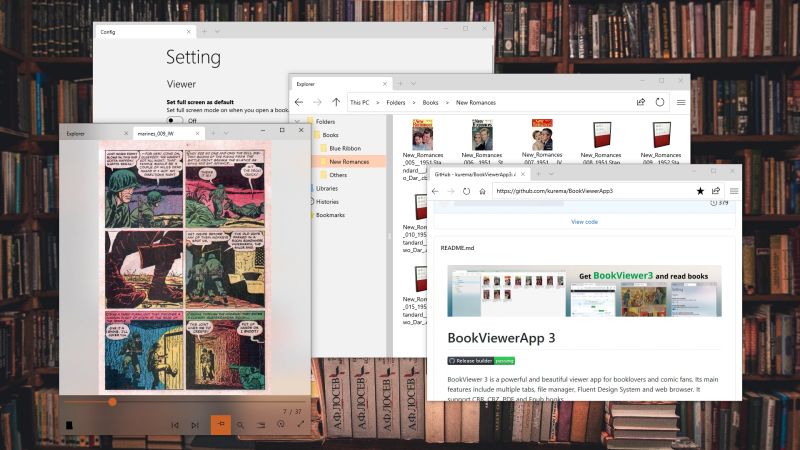This screenshot has height=450, width=800.
Task: Click This PC in Explorer breadcrumb
Action: coord(360,103)
